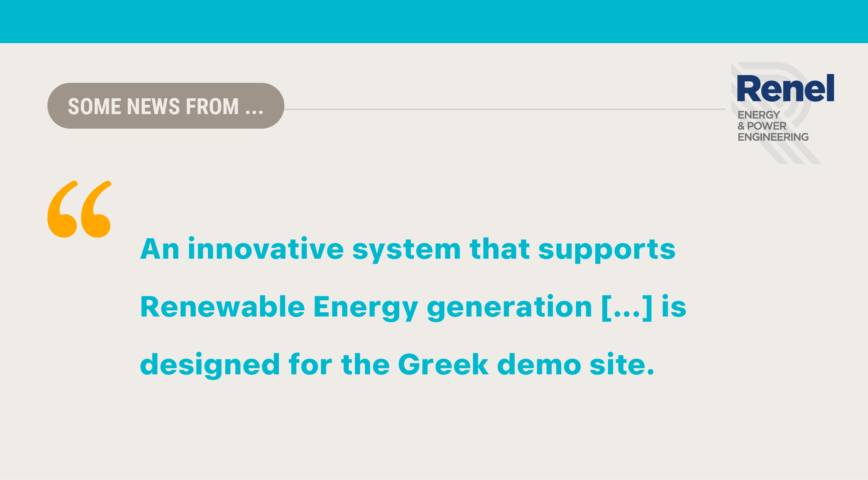Select the "SOME NEWS FROM ..." pill label
The height and width of the screenshot is (480, 868).
coord(166,106)
